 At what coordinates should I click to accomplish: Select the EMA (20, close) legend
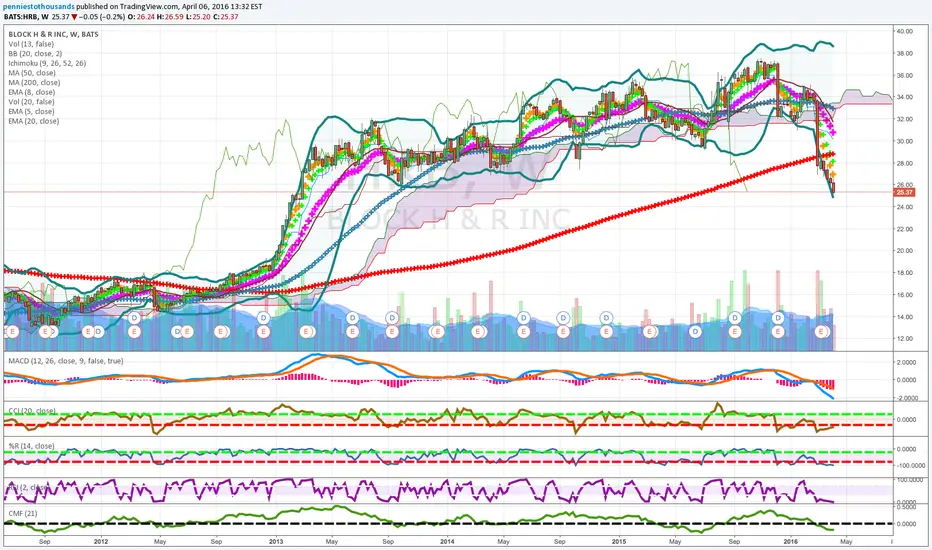[33, 121]
